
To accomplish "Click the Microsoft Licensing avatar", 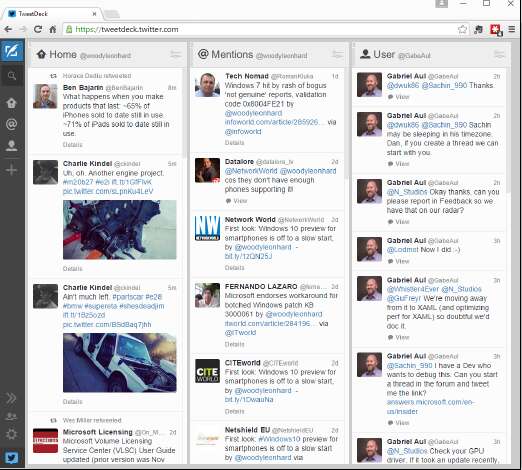I will (45, 441).
